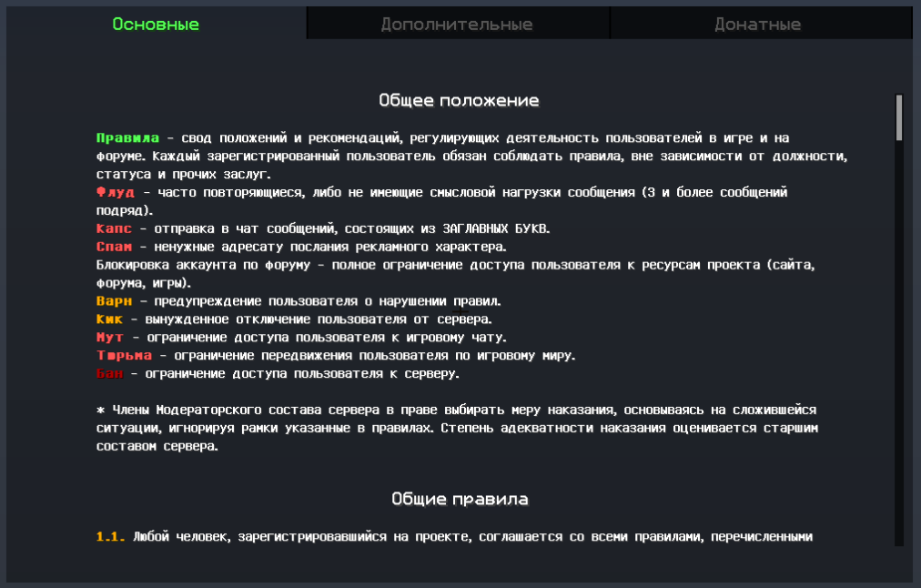Select the red Спам term
This screenshot has height=588, width=921.
click(114, 247)
